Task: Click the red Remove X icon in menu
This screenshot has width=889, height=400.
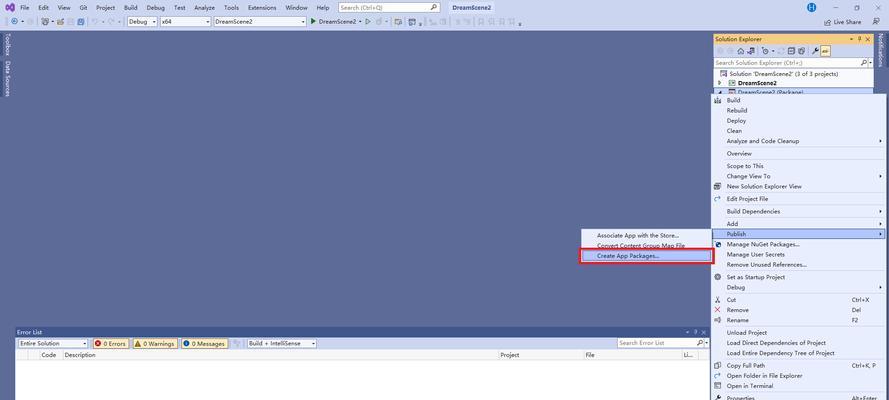Action: 717,310
